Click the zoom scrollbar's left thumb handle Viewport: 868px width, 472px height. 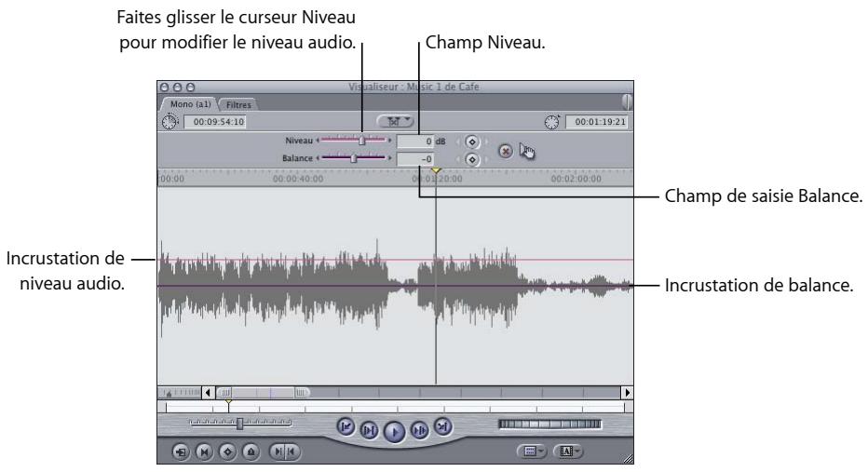[x=226, y=393]
